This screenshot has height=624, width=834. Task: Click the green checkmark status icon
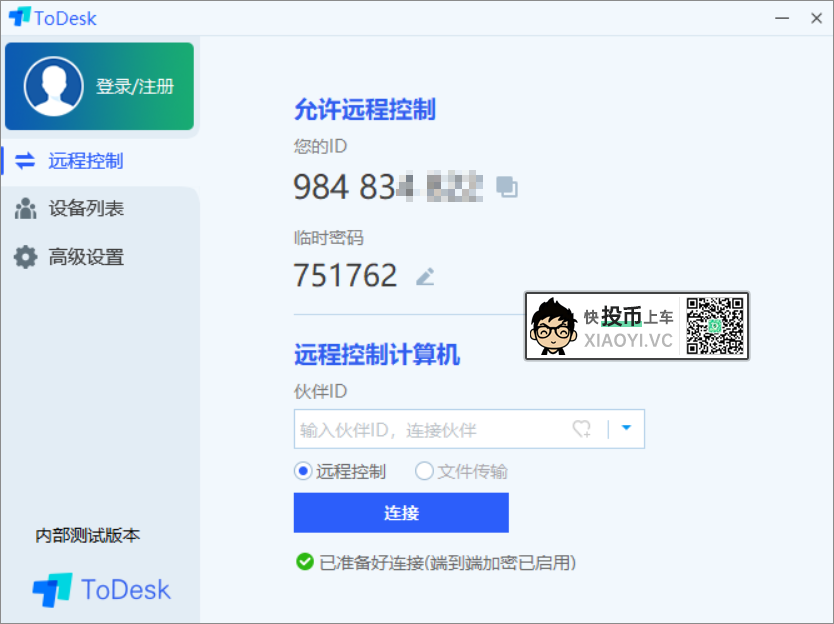pos(304,563)
